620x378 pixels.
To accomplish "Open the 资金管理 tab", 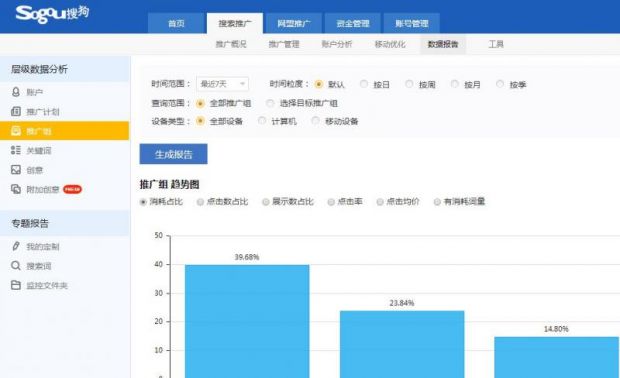I will tap(353, 23).
